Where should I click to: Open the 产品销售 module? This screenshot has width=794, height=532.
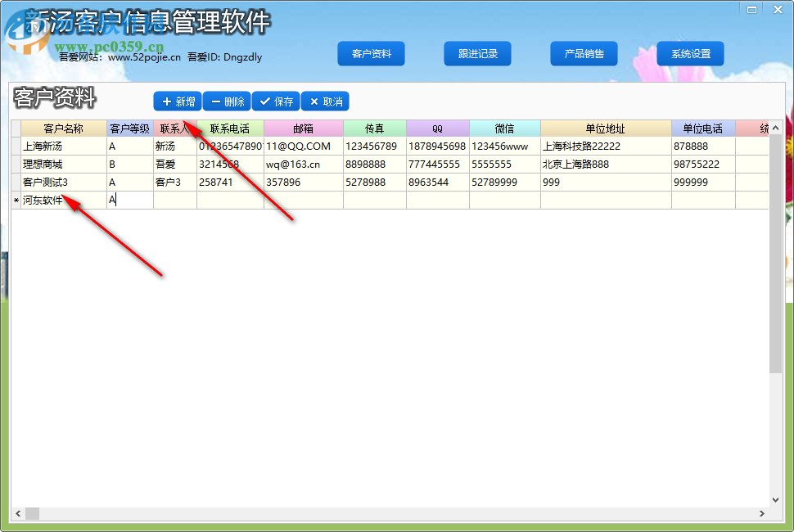tap(584, 53)
